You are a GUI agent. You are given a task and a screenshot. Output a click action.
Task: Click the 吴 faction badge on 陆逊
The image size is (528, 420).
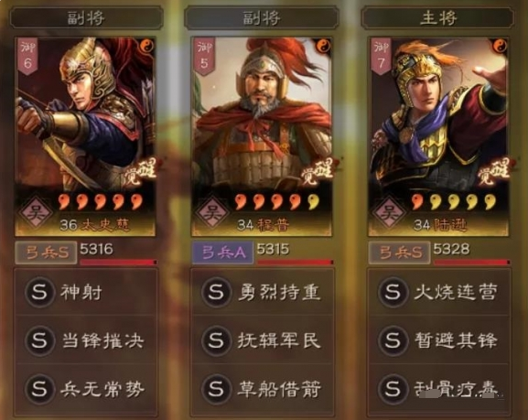[389, 213]
